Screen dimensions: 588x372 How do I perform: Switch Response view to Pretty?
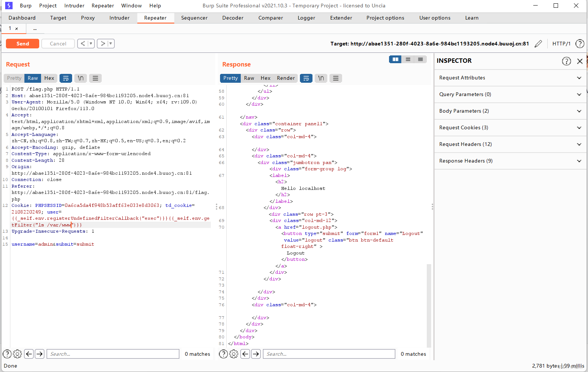[x=230, y=78]
